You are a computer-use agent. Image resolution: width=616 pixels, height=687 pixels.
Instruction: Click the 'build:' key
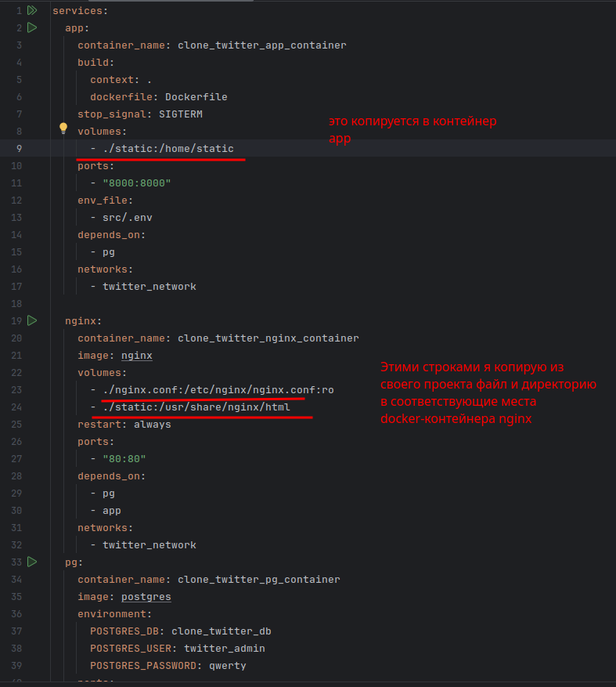click(x=95, y=62)
